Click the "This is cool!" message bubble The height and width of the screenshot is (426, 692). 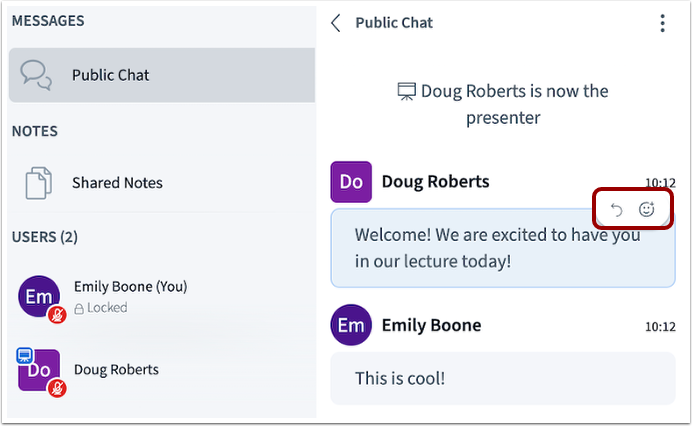pyautogui.click(x=503, y=378)
